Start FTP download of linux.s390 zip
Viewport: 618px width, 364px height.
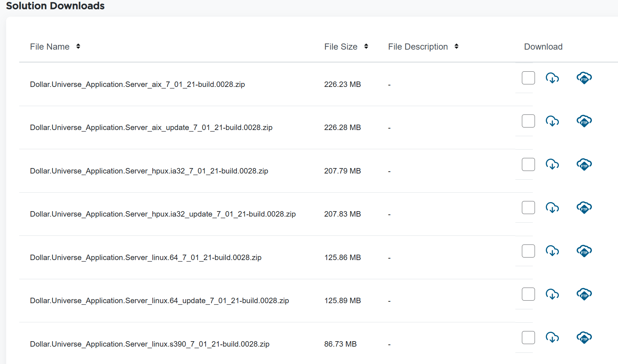coord(584,338)
